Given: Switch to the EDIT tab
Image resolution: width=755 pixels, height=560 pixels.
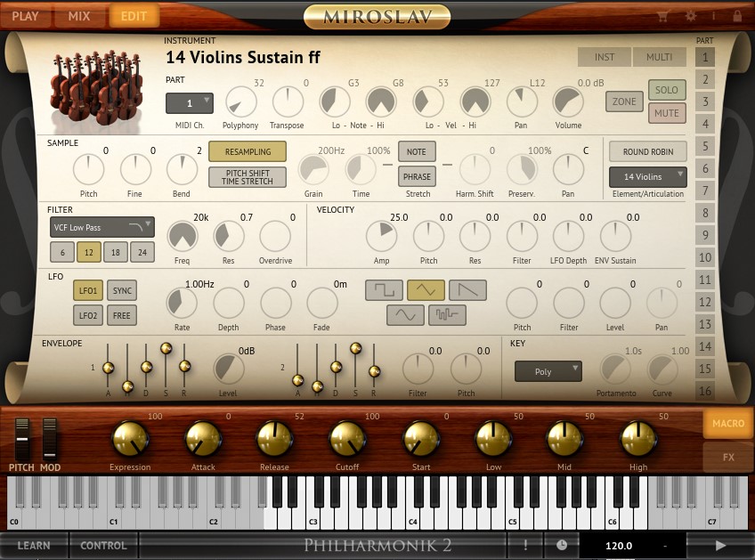Looking at the screenshot, I should 134,16.
